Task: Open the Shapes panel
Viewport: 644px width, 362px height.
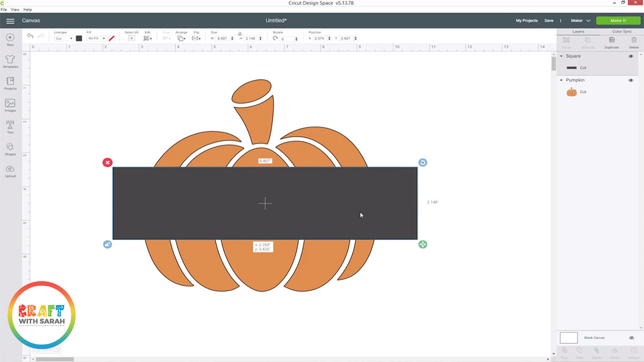Action: (10, 149)
